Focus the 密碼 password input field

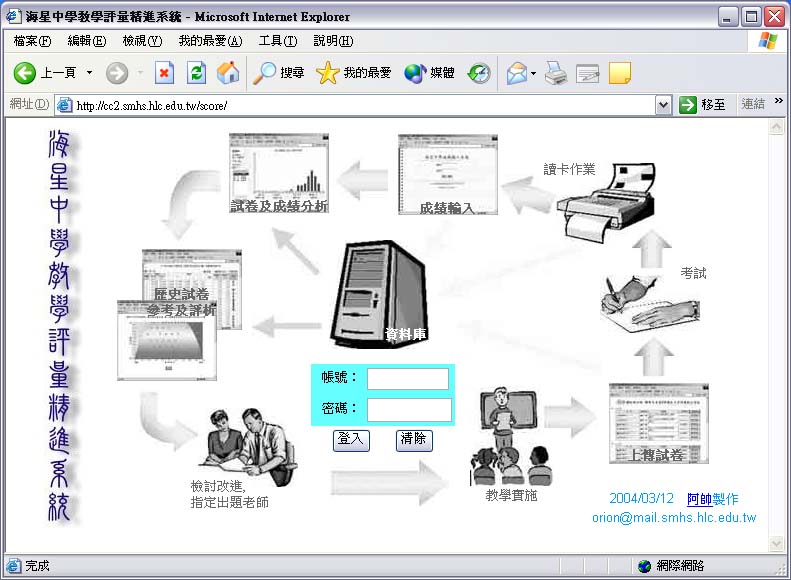point(409,410)
